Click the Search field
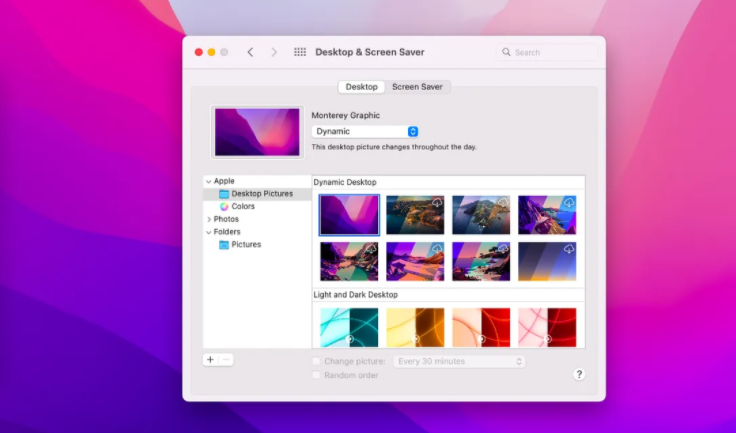Screen dimensions: 736x433 (x=546, y=52)
